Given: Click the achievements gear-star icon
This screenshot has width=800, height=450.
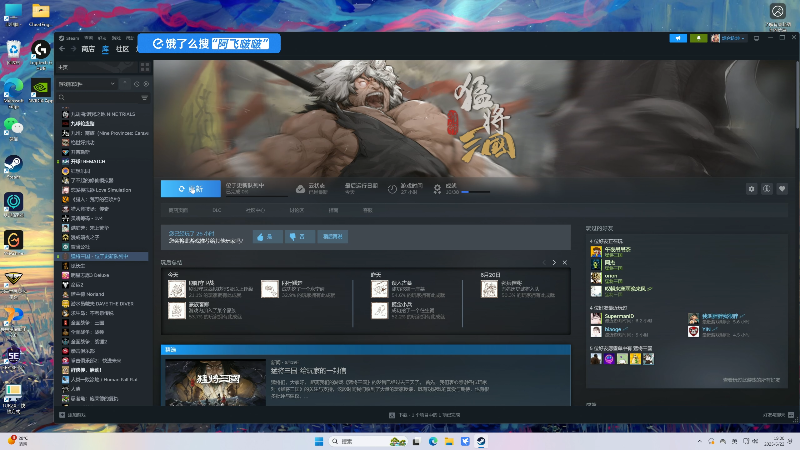Looking at the screenshot, I should coord(437,189).
